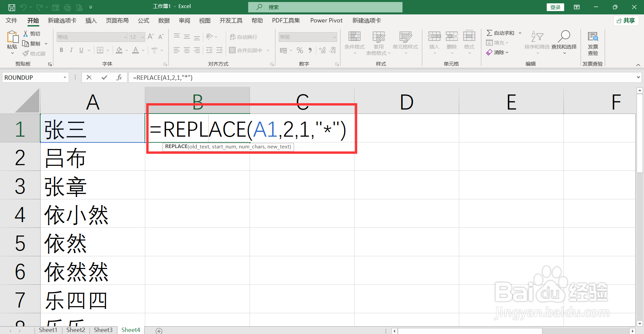
Task: Select the Sheet3 tab
Action: (x=103, y=330)
